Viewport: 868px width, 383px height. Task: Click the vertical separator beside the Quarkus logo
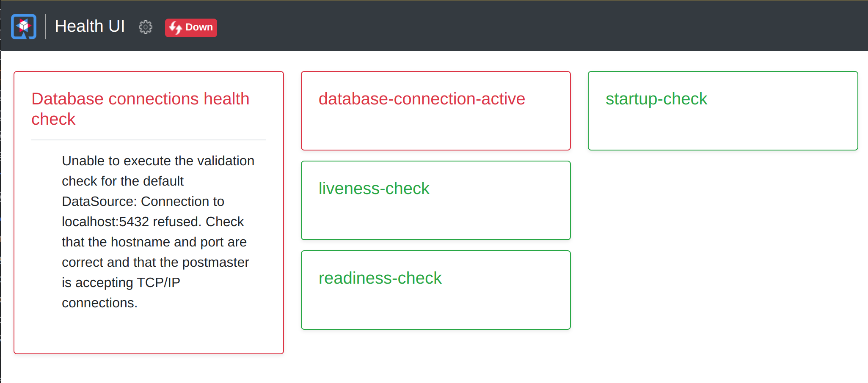tap(45, 26)
